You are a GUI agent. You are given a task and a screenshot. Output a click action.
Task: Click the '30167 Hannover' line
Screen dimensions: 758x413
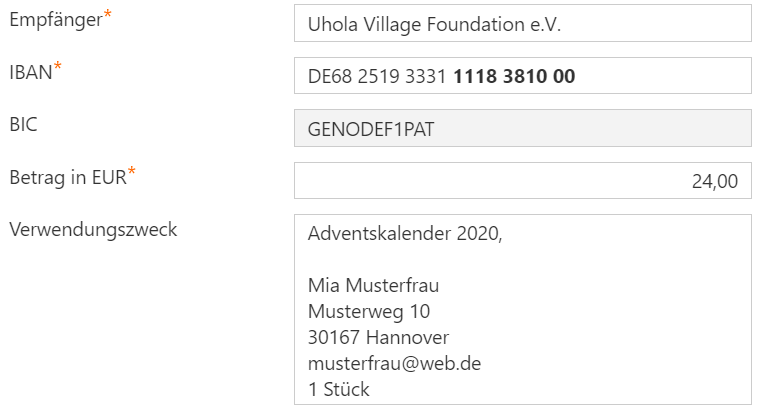pos(379,338)
